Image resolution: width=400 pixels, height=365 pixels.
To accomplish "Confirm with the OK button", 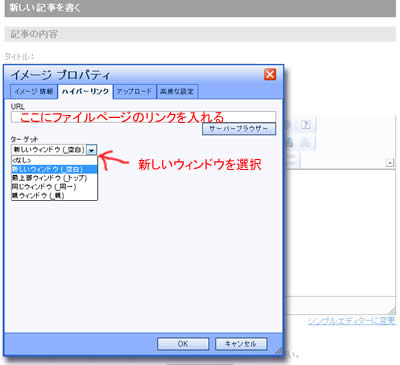I will point(183,344).
